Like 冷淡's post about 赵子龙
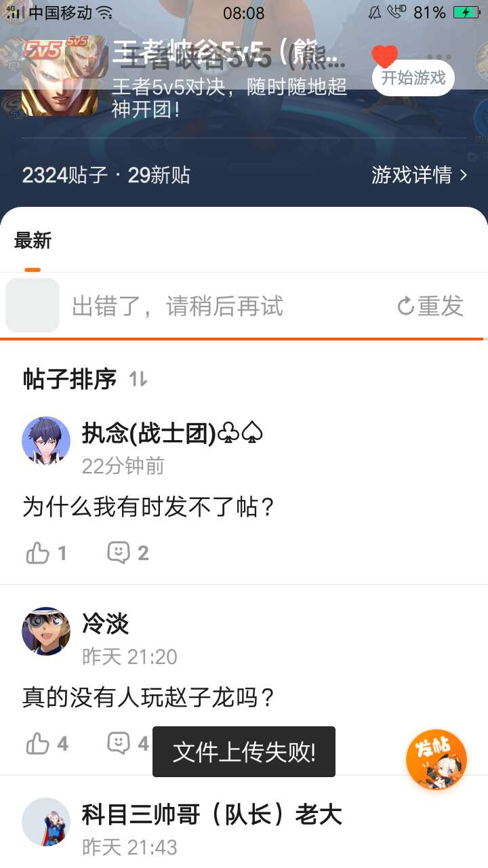Viewport: 488px width, 868px height. (46, 744)
